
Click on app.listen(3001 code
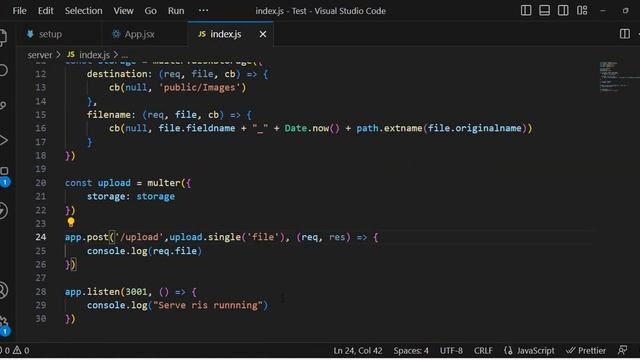[x=106, y=291]
